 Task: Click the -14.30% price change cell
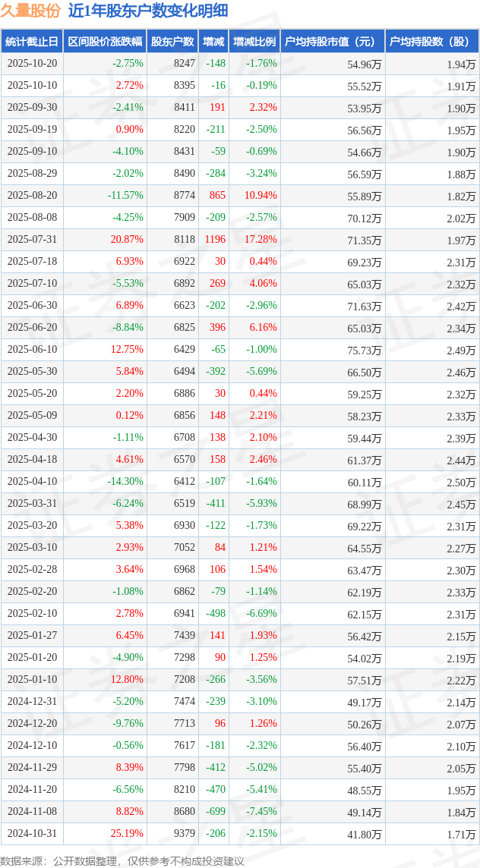coord(125,482)
